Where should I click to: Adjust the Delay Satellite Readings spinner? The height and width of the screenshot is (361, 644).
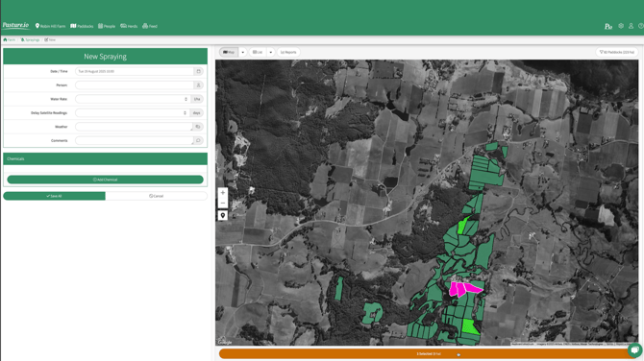[185, 113]
